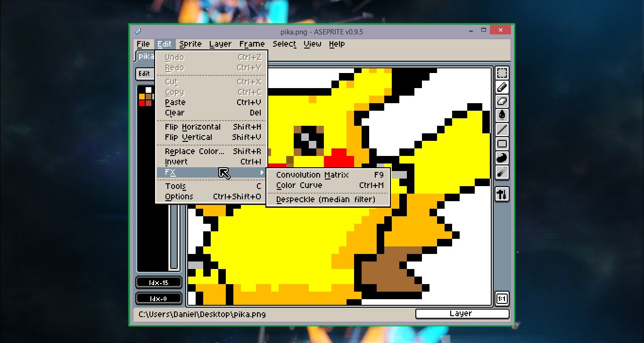The width and height of the screenshot is (644, 343).
Task: Open the Frame menu
Action: point(252,44)
